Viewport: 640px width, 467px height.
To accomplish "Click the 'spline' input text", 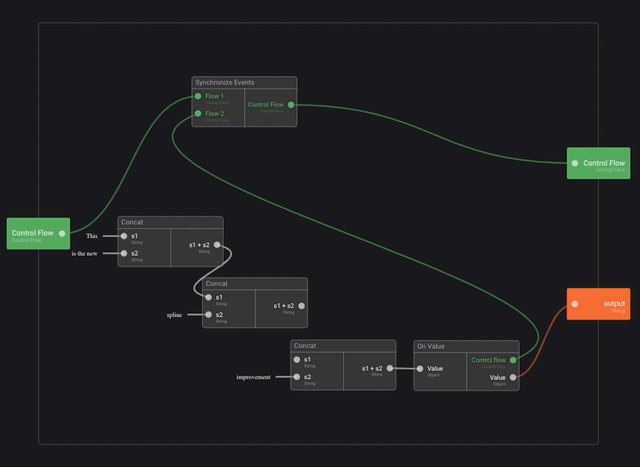I will click(x=174, y=315).
